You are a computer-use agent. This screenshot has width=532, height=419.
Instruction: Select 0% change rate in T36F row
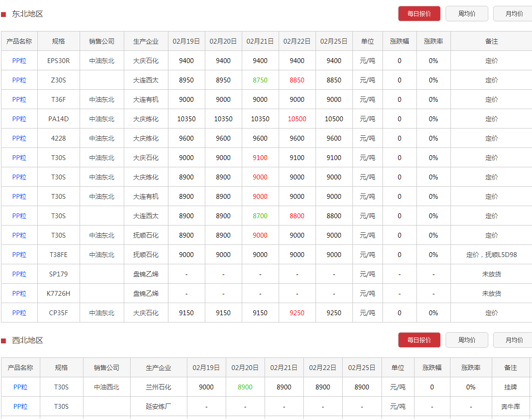[x=433, y=99]
